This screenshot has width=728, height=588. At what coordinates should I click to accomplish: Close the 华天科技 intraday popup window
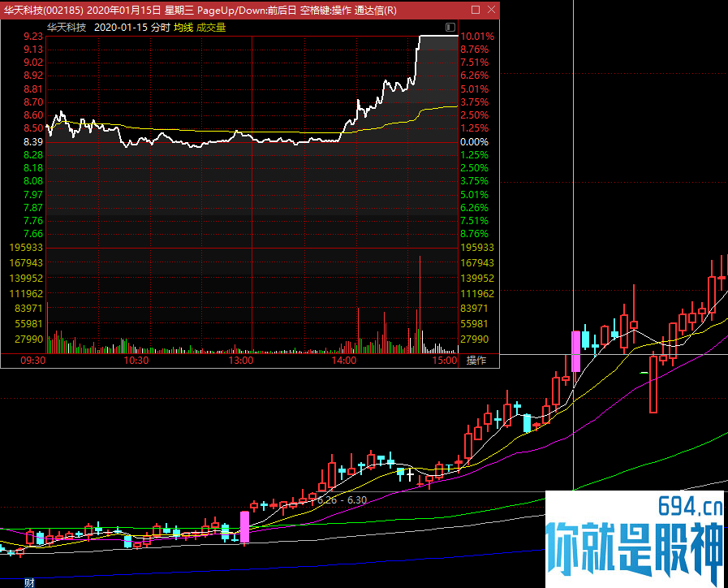[x=492, y=10]
